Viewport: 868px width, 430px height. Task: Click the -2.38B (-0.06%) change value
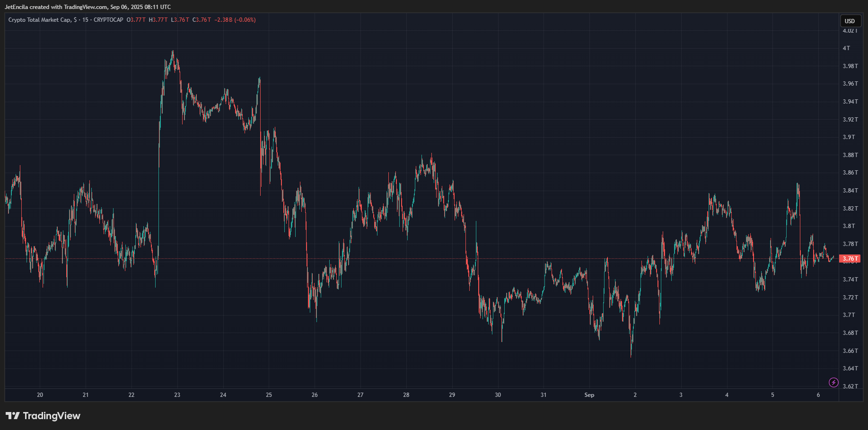(235, 20)
